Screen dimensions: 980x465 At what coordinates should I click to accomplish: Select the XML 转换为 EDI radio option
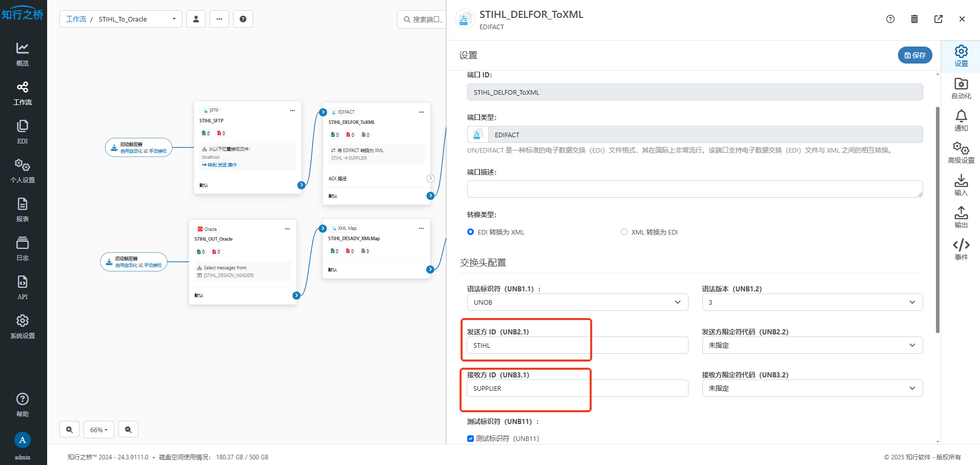pyautogui.click(x=624, y=232)
